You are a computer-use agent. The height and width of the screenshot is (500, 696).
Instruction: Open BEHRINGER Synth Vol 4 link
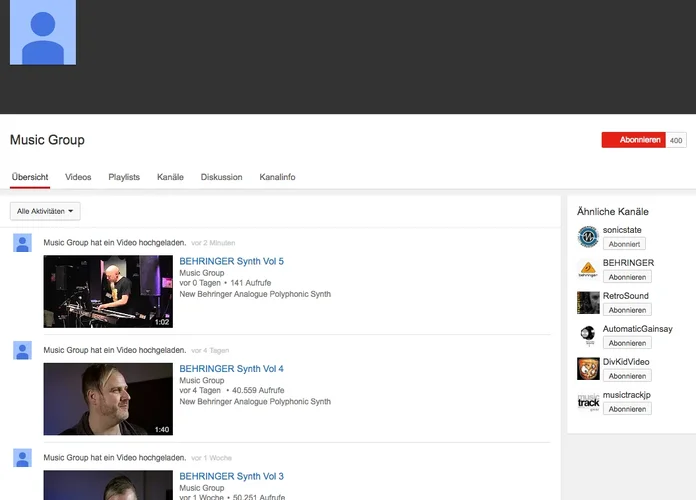[x=231, y=369]
